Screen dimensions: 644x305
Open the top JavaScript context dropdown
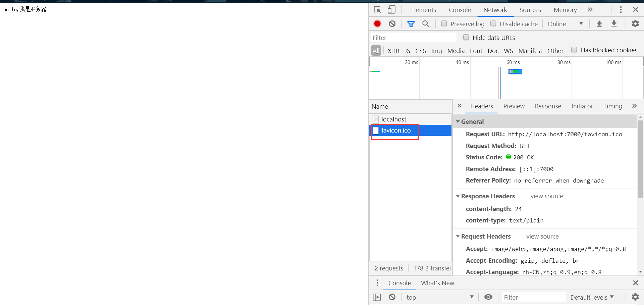click(440, 297)
